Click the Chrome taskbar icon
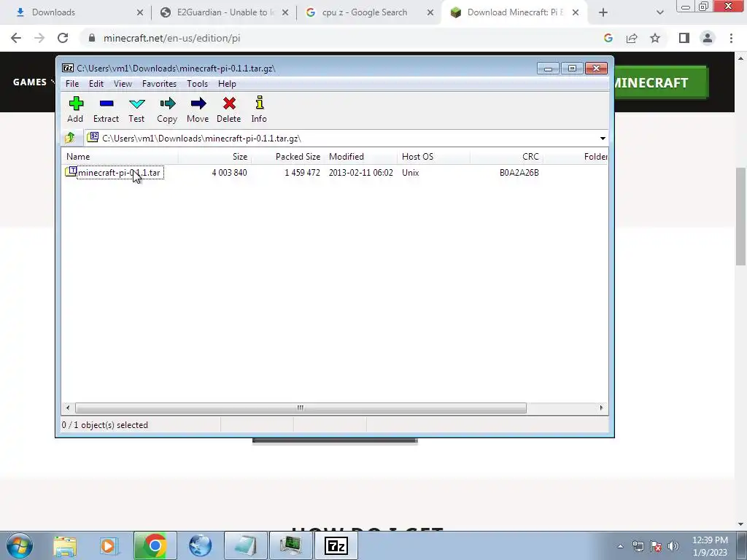The height and width of the screenshot is (560, 747). (x=155, y=545)
